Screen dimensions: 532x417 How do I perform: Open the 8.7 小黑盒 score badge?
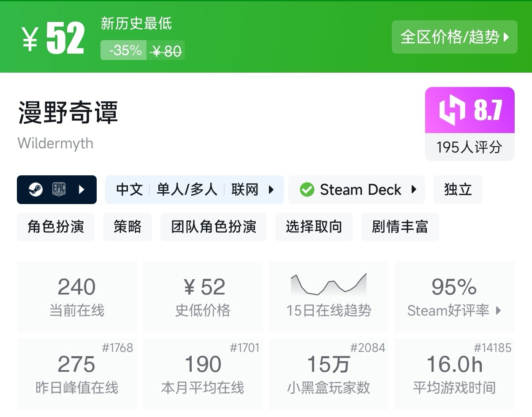[470, 110]
